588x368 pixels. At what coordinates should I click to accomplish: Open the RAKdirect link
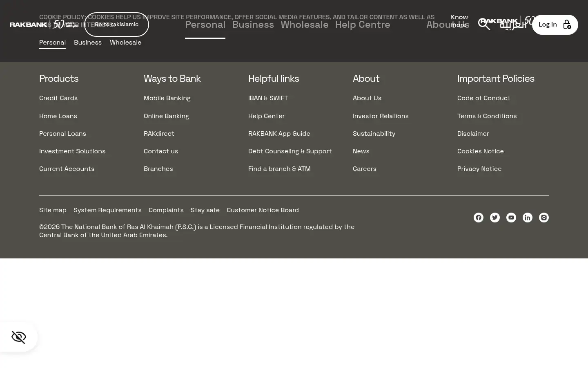(x=159, y=134)
